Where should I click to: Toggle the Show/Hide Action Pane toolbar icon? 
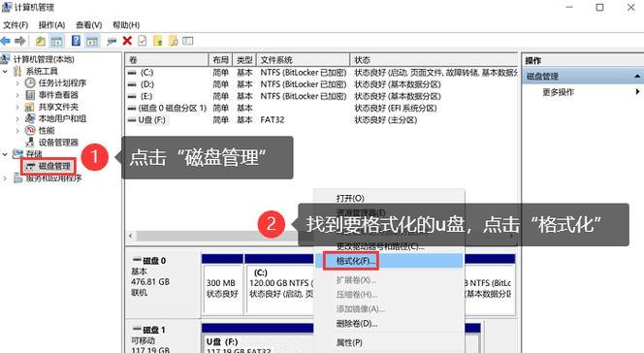point(92,41)
